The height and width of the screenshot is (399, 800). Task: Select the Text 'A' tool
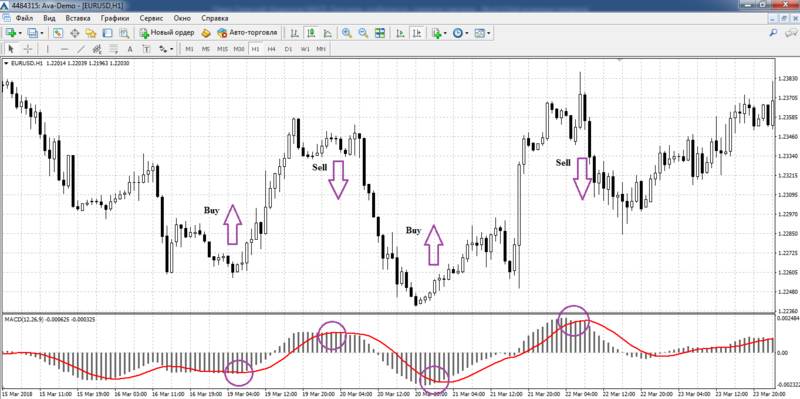tap(130, 49)
